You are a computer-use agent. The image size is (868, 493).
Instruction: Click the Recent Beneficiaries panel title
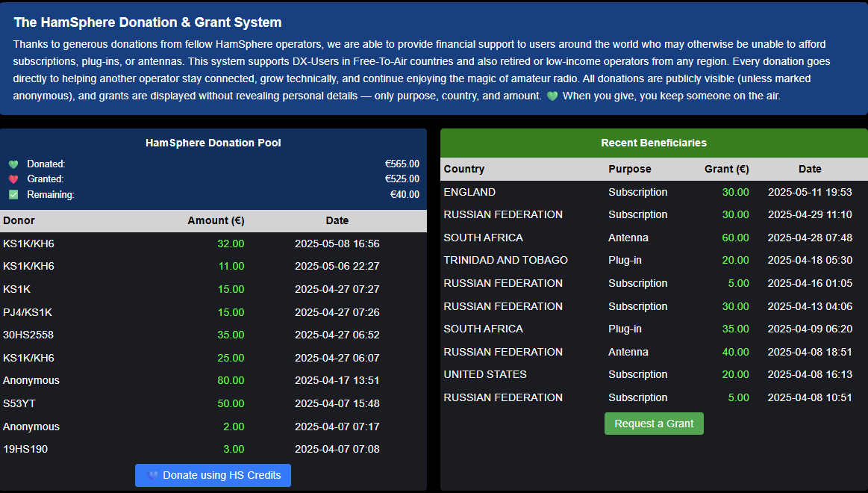coord(654,143)
